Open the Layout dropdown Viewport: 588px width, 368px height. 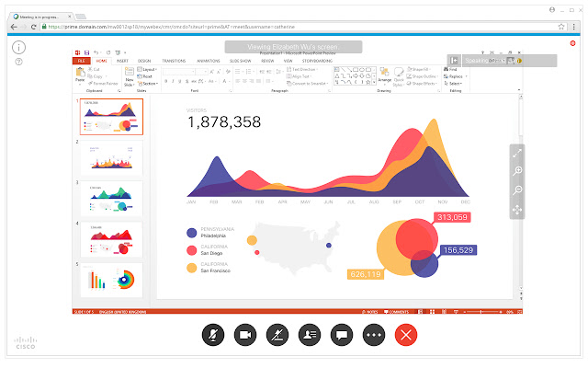147,70
